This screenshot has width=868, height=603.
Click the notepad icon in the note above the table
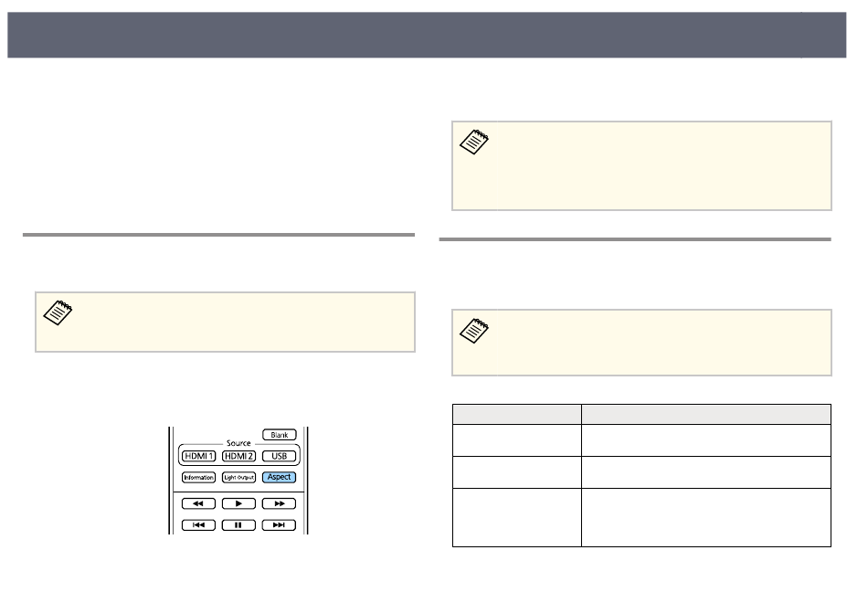474,331
